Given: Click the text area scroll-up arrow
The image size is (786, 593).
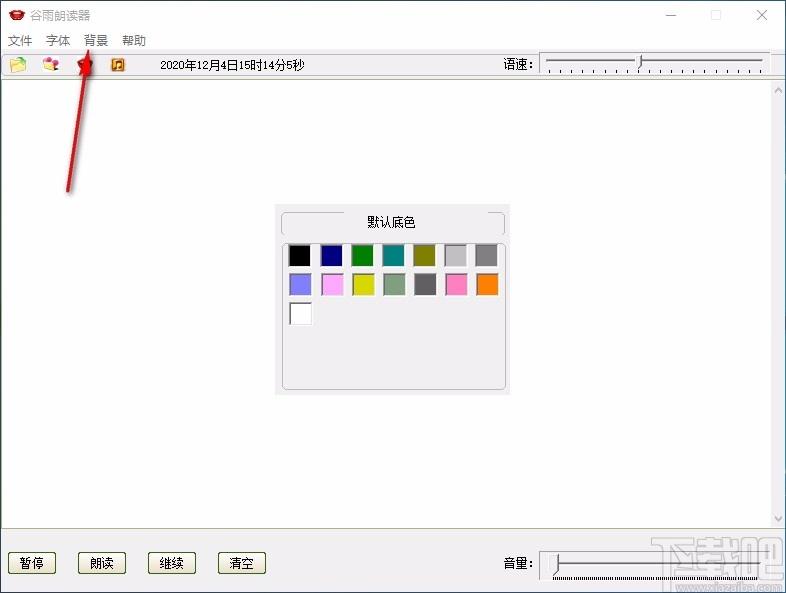Looking at the screenshot, I should (x=778, y=90).
